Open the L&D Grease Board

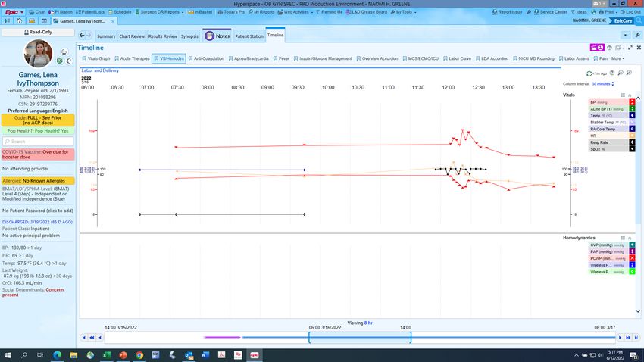[x=367, y=12]
